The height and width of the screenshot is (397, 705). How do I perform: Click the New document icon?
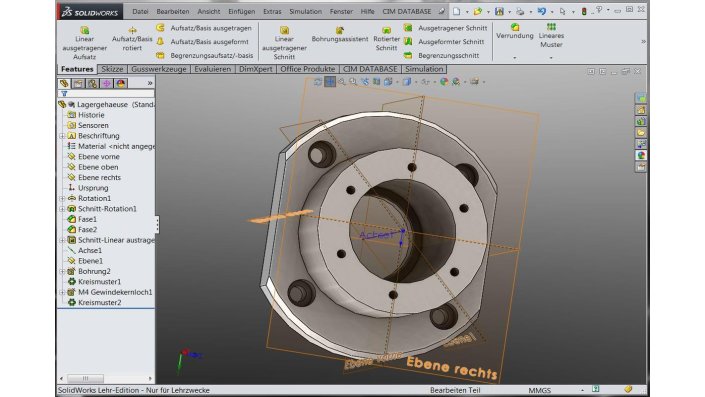point(456,11)
